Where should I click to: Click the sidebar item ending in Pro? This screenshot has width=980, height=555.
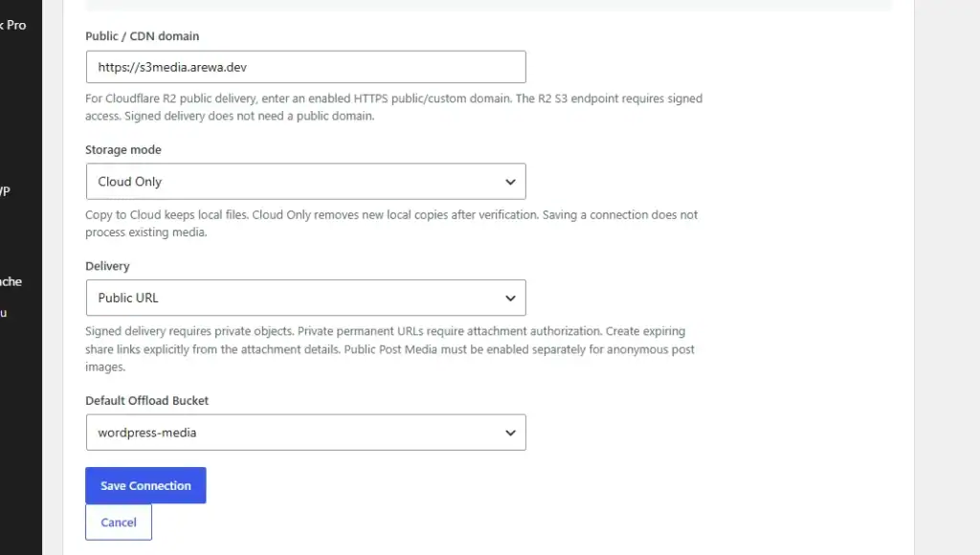[13, 26]
